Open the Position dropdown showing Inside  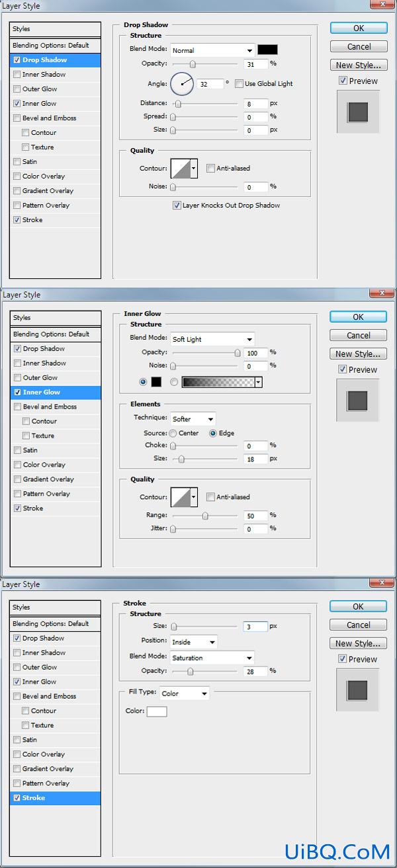[x=193, y=642]
